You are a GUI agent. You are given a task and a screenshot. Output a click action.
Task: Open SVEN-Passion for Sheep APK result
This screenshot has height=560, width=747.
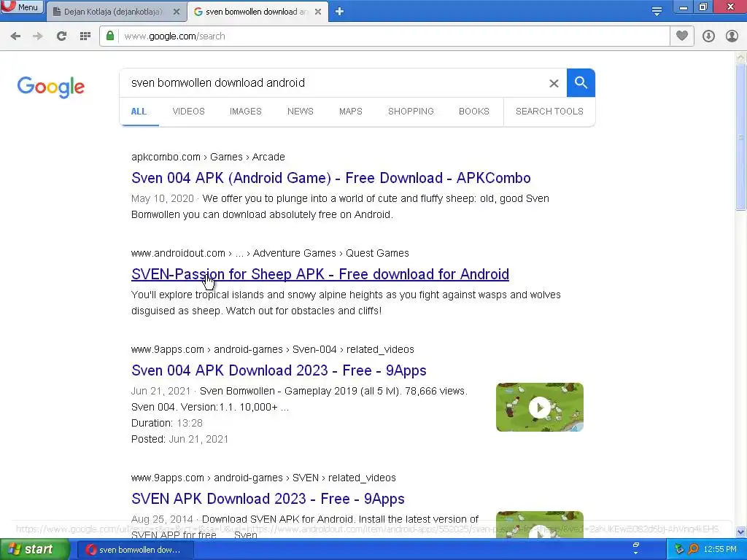click(x=320, y=274)
